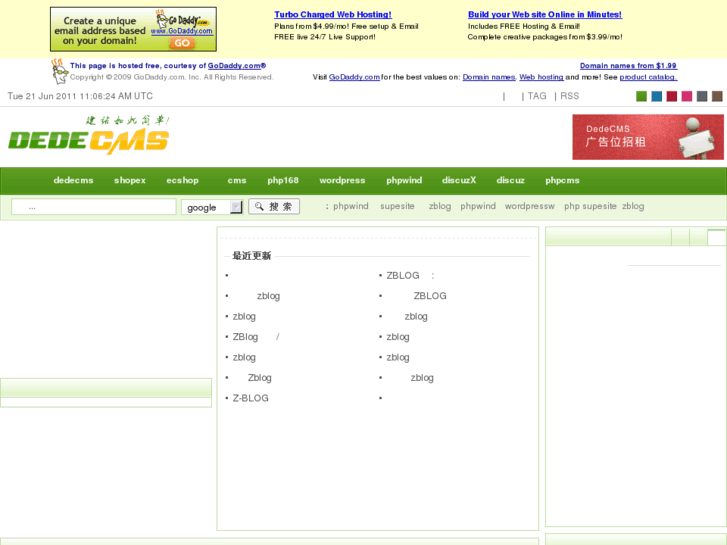Screen dimensions: 727x545
Task: Click the DedeCMS logo
Action: pos(89,135)
